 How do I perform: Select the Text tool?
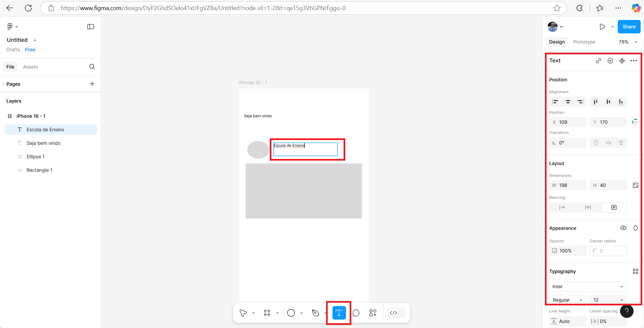339,313
